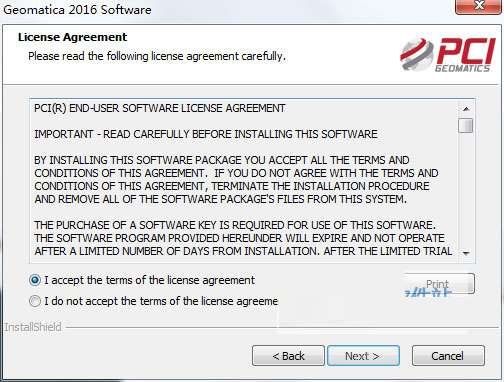Go back with the < Back button
504x382 pixels.
288,356
